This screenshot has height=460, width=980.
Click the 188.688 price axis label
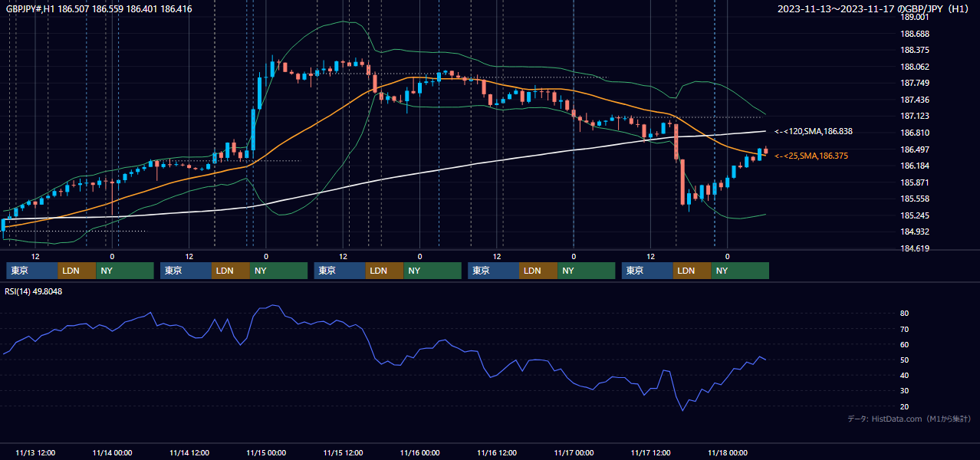[x=916, y=34]
